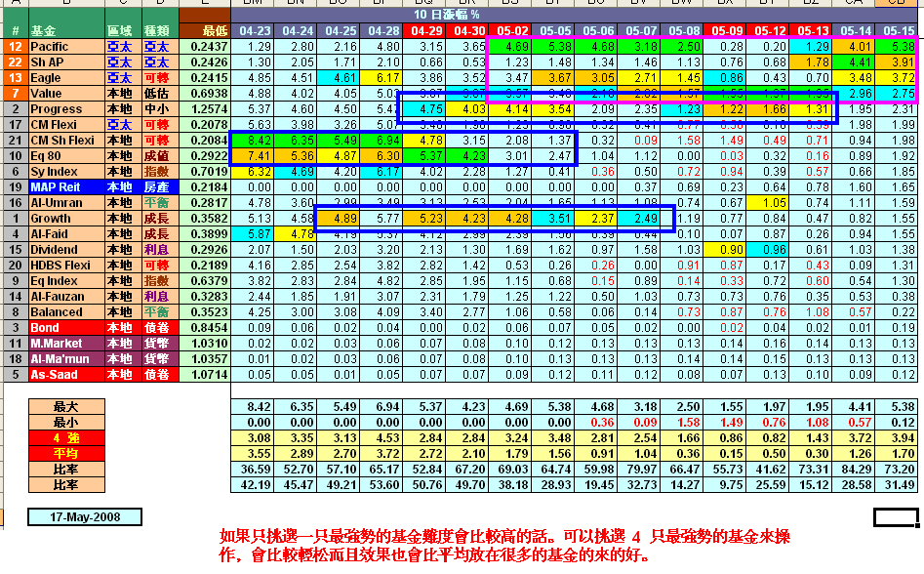Select the 10 日漲幅 % title cell
This screenshot has width=924, height=574.
447,15
